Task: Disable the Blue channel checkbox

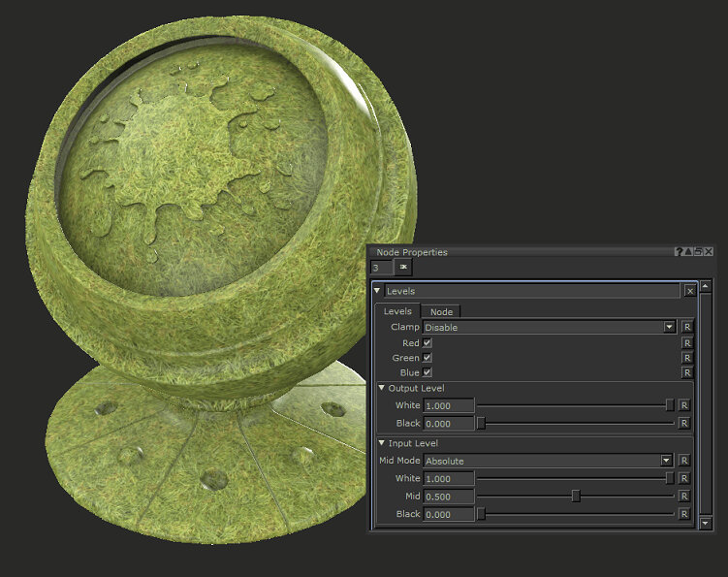Action: point(427,372)
